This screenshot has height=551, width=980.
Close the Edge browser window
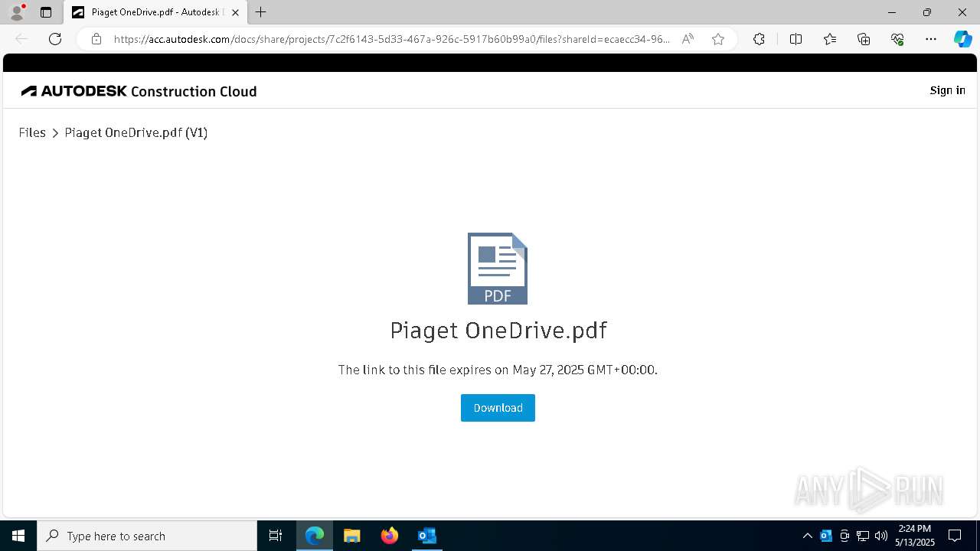click(962, 12)
